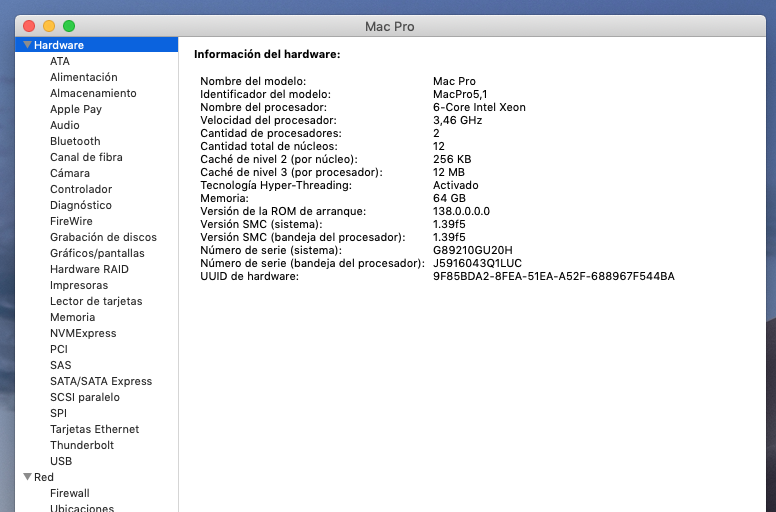Click the model identifier value MacPro5,1
Image resolution: width=776 pixels, height=512 pixels.
(460, 94)
